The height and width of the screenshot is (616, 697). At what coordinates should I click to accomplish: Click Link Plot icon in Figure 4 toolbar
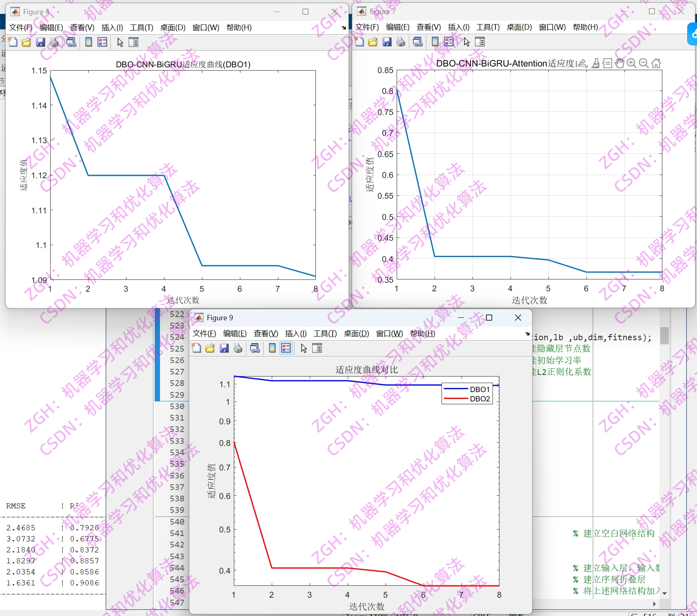pyautogui.click(x=71, y=42)
